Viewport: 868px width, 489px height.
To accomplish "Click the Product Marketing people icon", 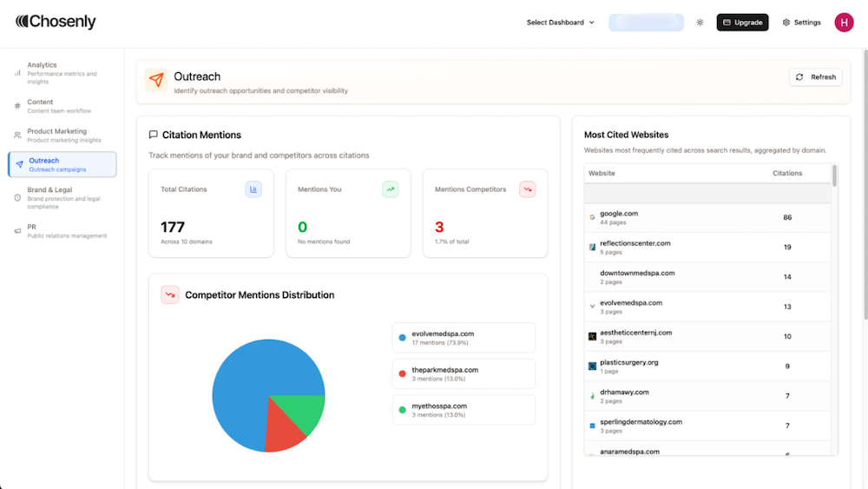I will pos(17,135).
